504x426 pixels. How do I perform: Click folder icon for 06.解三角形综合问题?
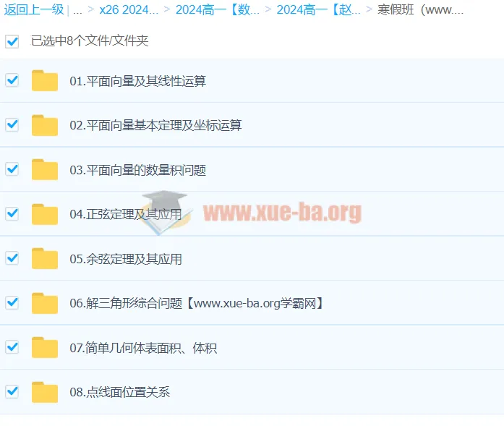45,304
